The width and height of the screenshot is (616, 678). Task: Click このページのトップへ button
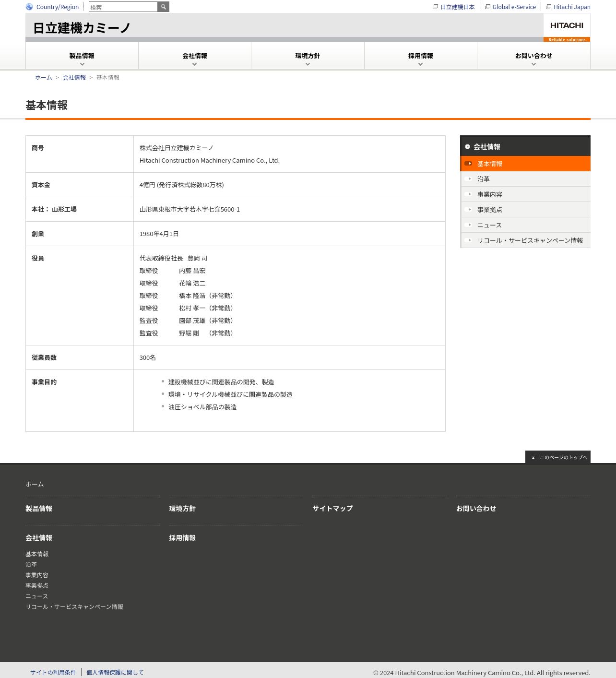point(558,457)
